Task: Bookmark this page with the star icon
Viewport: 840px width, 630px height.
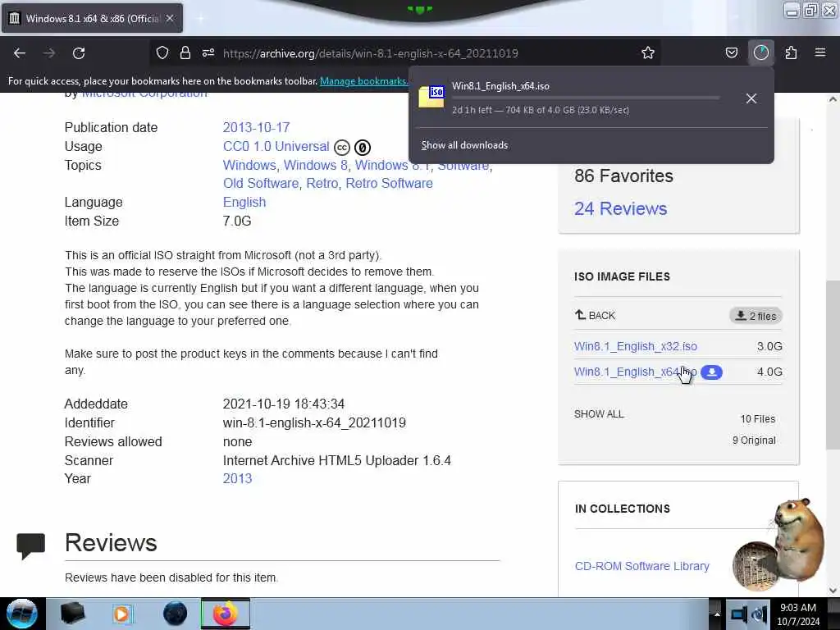Action: click(648, 53)
